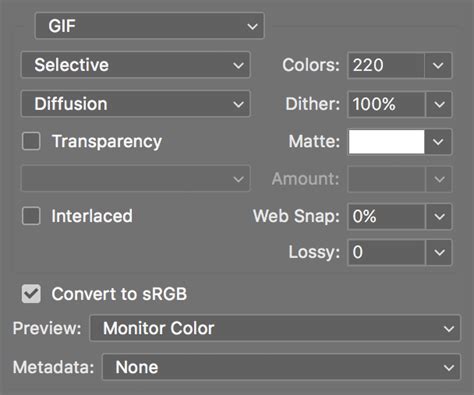Open the Diffusion dither algorithm dropdown

[136, 104]
